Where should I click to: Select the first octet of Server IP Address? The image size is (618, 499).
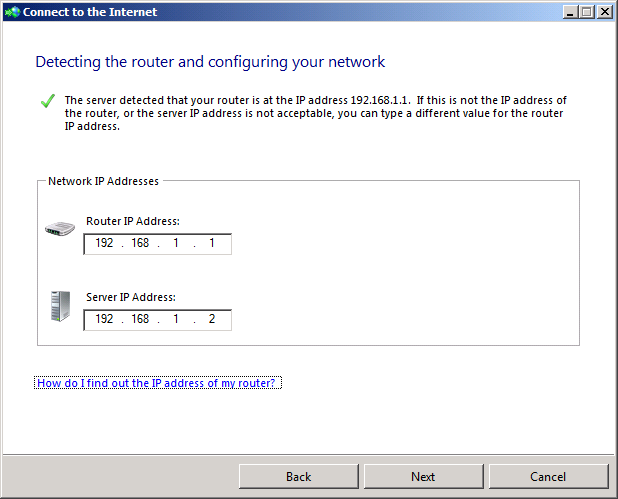[104, 320]
